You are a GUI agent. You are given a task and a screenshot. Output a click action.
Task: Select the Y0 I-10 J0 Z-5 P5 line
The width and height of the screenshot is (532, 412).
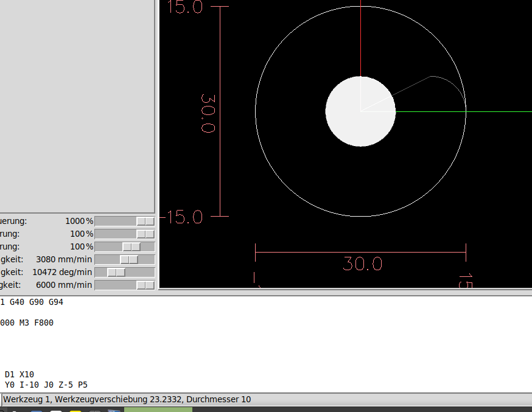(46, 385)
